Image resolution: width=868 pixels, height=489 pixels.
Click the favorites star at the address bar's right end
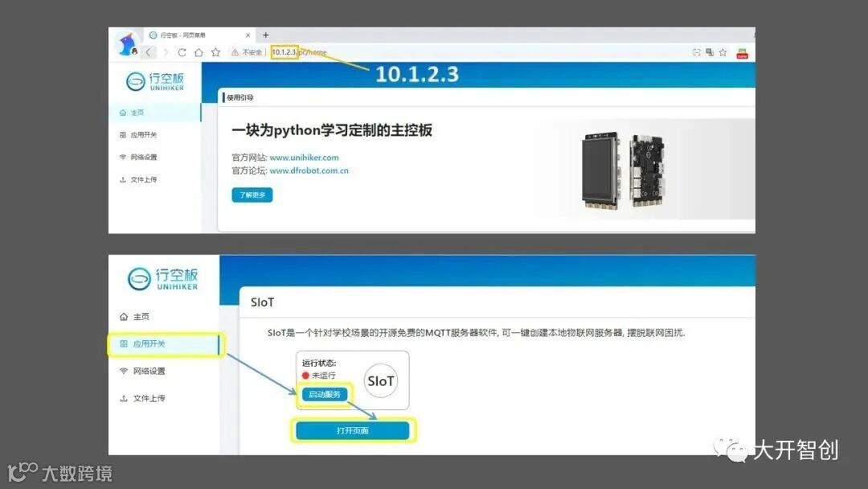pos(723,52)
